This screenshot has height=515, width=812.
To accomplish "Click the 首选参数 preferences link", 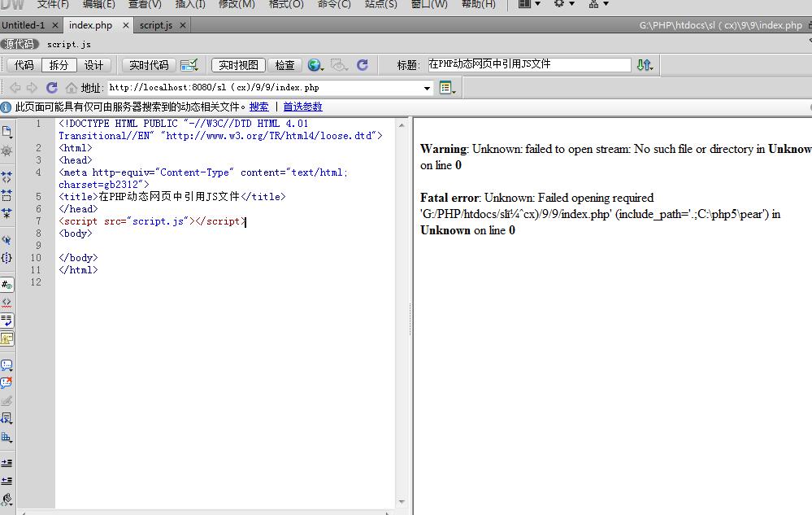I will point(302,107).
